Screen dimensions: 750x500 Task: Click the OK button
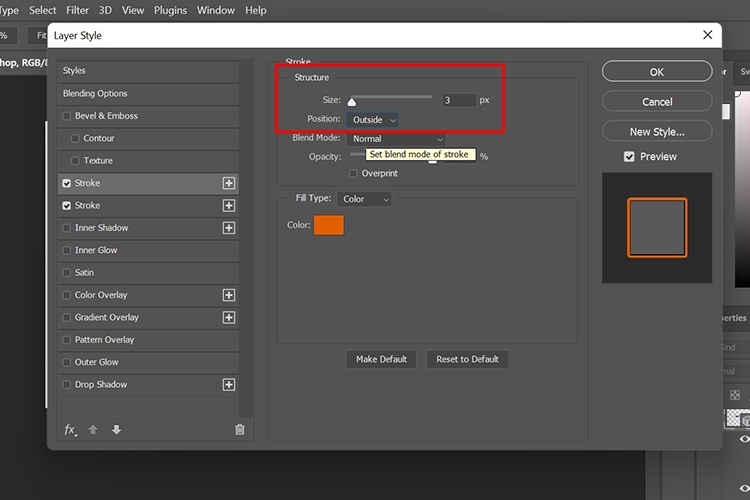(657, 72)
